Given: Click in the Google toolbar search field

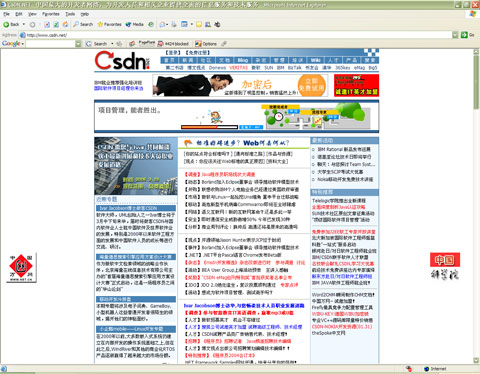Looking at the screenshot, I should pos(50,44).
